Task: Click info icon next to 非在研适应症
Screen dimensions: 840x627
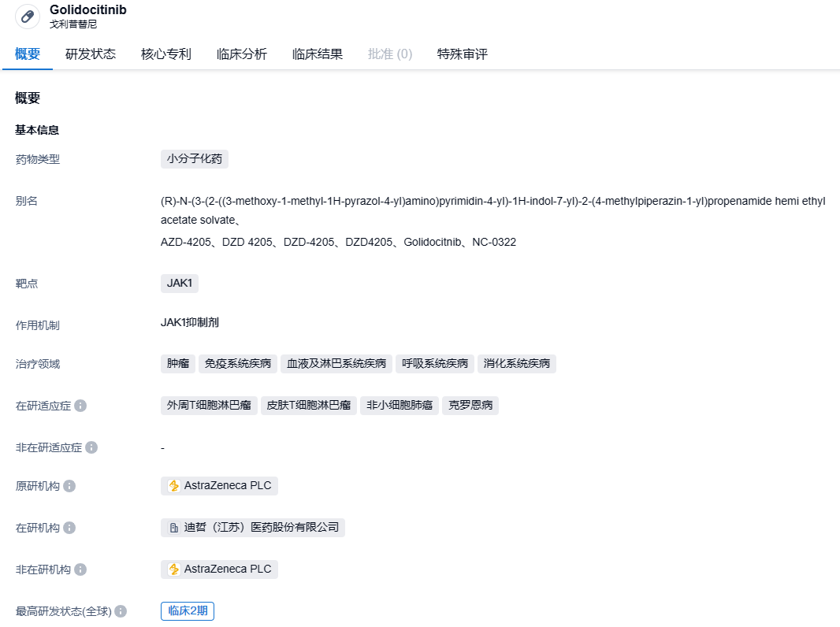Action: point(91,447)
